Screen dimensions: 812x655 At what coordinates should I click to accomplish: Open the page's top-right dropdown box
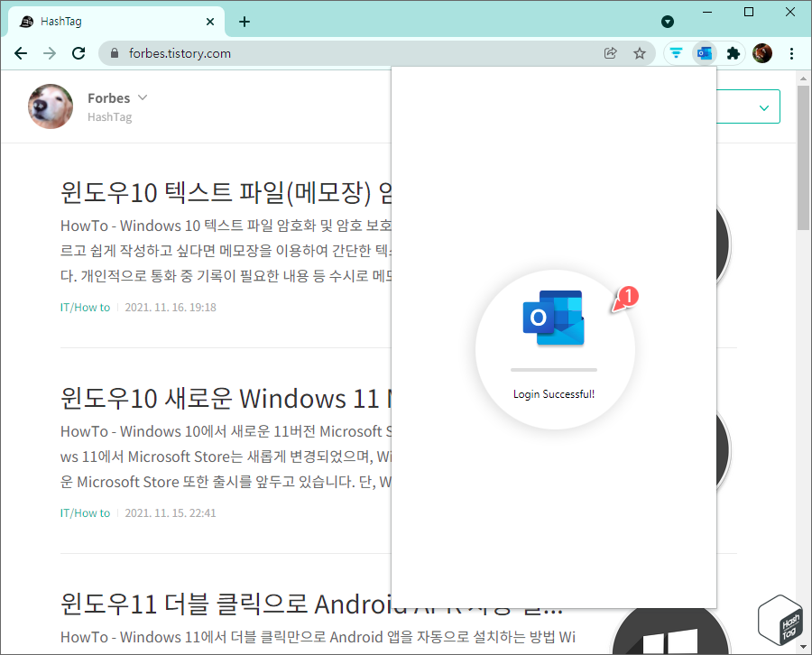pyautogui.click(x=748, y=106)
